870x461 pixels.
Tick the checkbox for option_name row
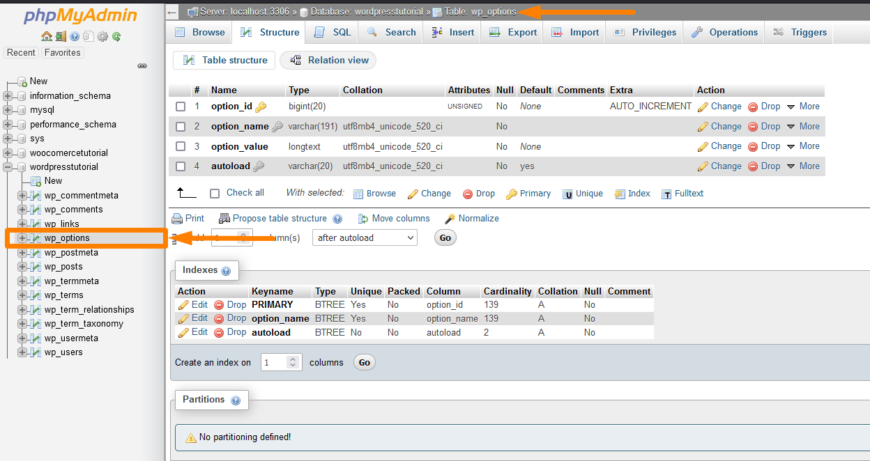pos(181,127)
